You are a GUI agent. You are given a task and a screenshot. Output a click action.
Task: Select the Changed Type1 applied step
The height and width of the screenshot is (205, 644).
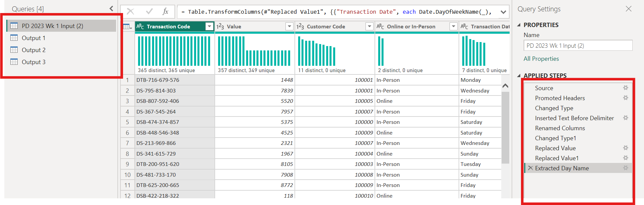click(x=555, y=138)
